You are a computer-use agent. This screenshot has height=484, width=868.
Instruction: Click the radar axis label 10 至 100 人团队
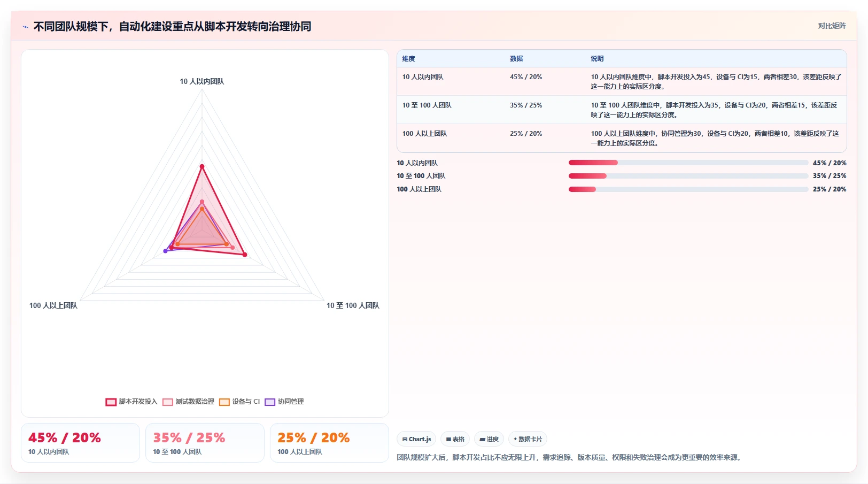click(353, 305)
